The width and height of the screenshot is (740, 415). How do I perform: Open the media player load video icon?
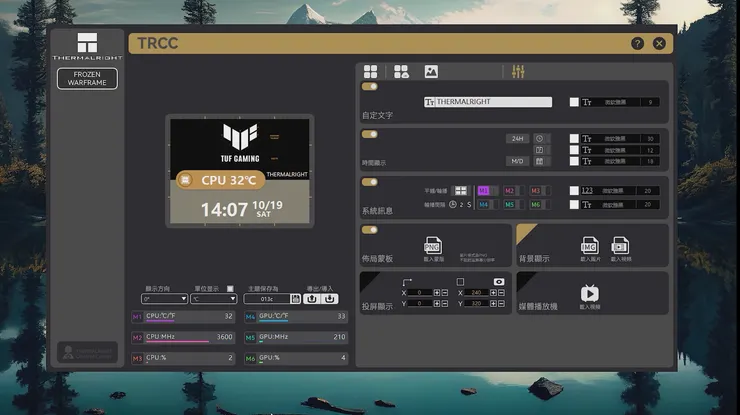point(589,293)
